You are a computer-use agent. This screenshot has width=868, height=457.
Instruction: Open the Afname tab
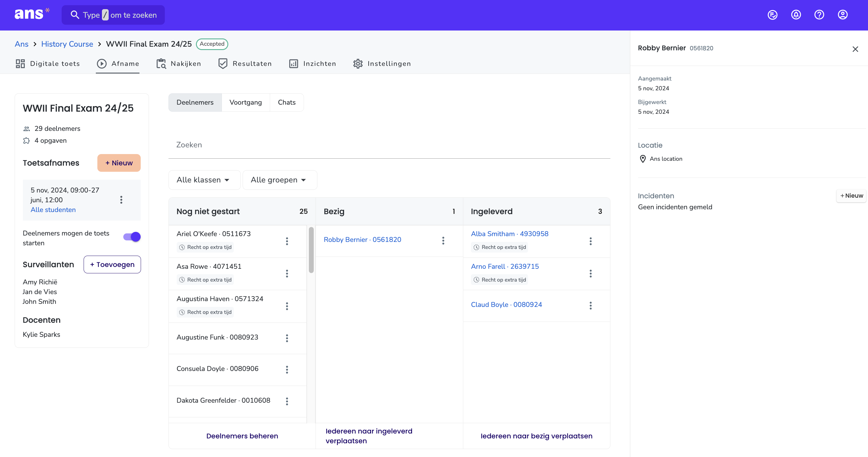point(118,64)
